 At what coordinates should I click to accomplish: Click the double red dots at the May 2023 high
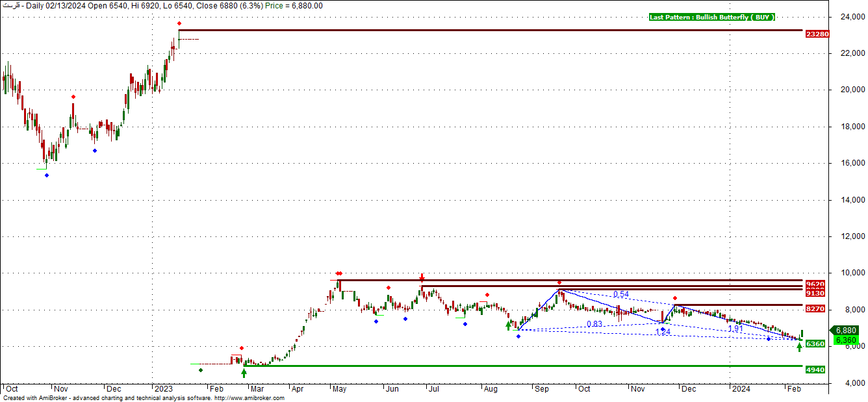coord(338,274)
